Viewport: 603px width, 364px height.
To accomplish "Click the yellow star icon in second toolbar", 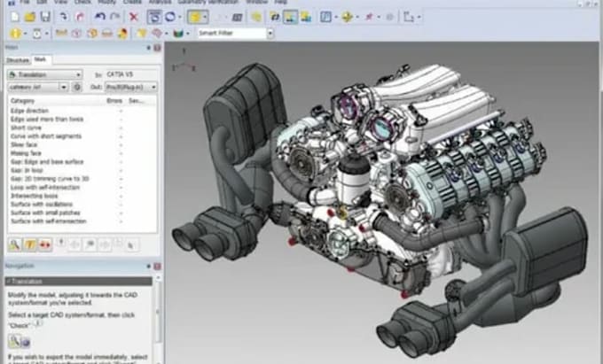I will tap(142, 34).
